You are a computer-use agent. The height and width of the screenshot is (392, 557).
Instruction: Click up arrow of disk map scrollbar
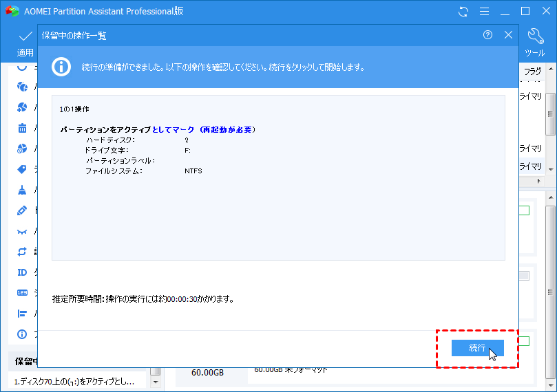tap(551, 197)
